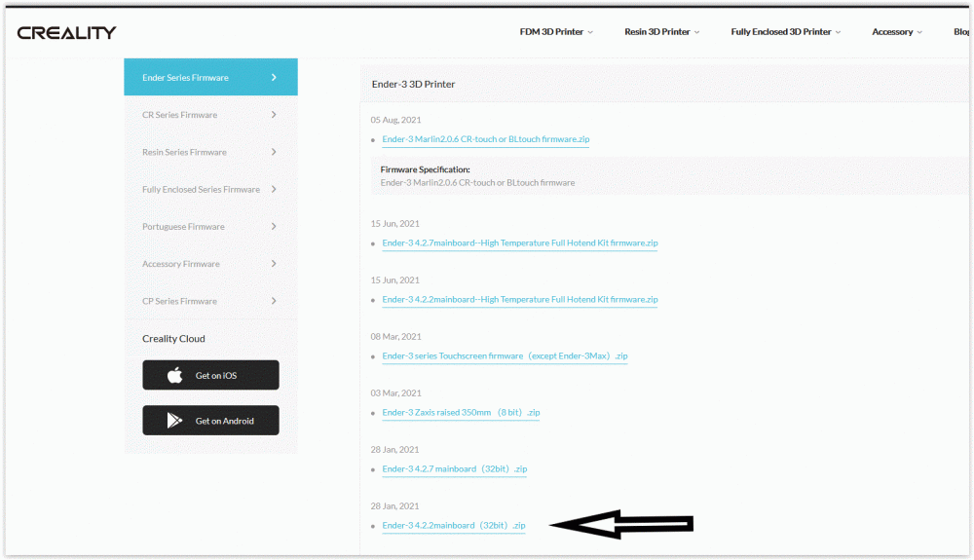974x560 pixels.
Task: Select Portuguese Firmware sidebar item
Action: (x=210, y=226)
